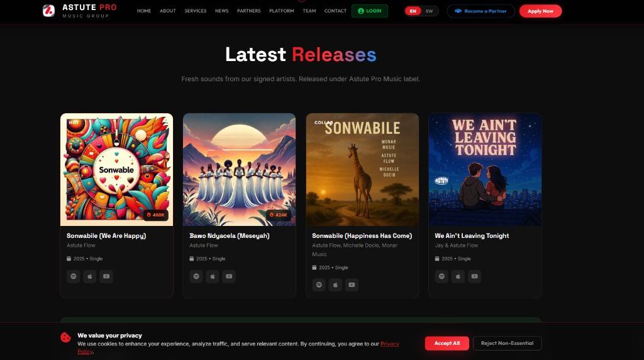Open YouTube link for Sonwabile (Happiness Has Come)
Screen dimensions: 644x360
tap(352, 285)
